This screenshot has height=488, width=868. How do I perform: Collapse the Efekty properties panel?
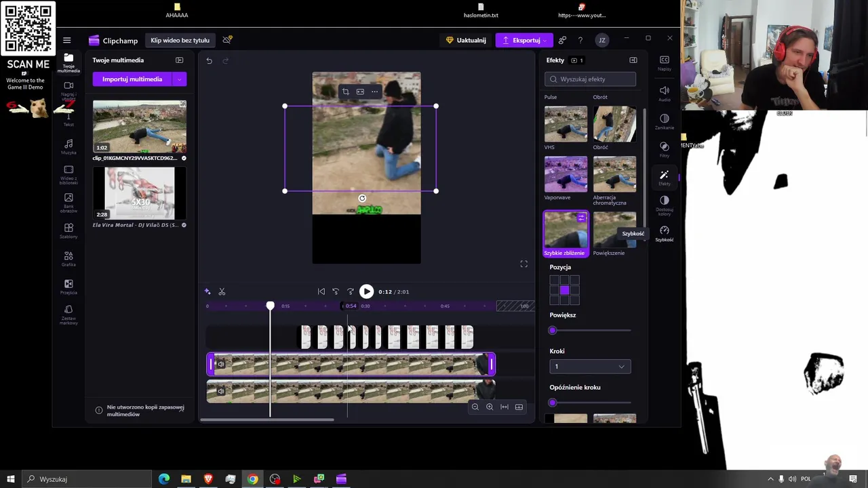tap(633, 60)
